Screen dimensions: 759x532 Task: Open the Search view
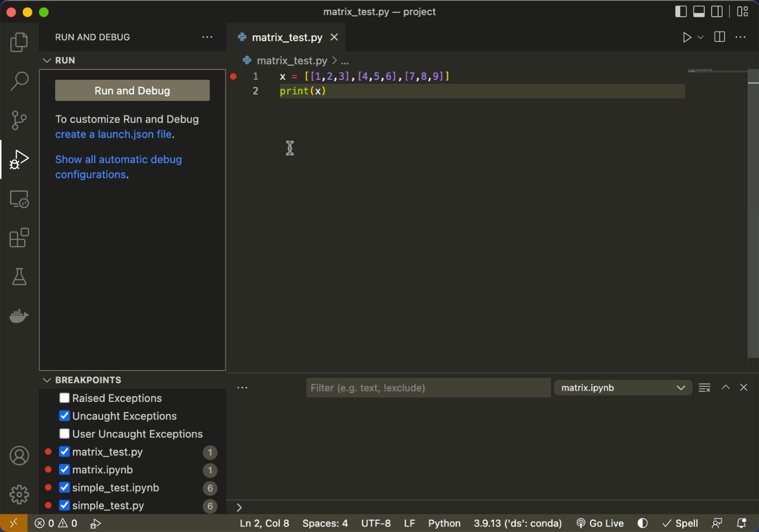tap(19, 81)
